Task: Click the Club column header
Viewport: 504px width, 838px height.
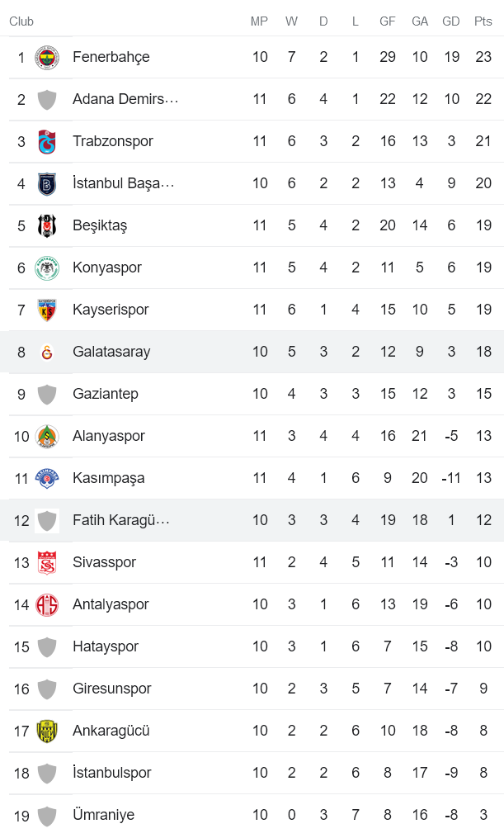Action: click(21, 21)
